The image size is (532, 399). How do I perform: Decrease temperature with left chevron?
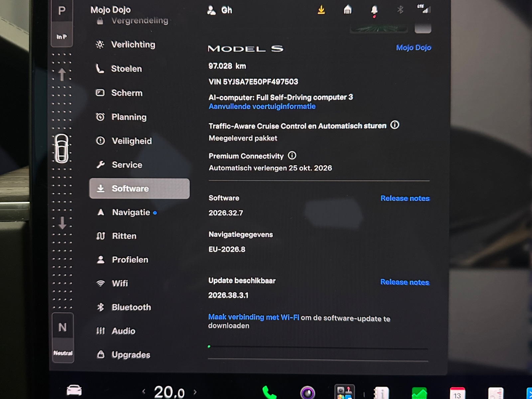(x=144, y=392)
